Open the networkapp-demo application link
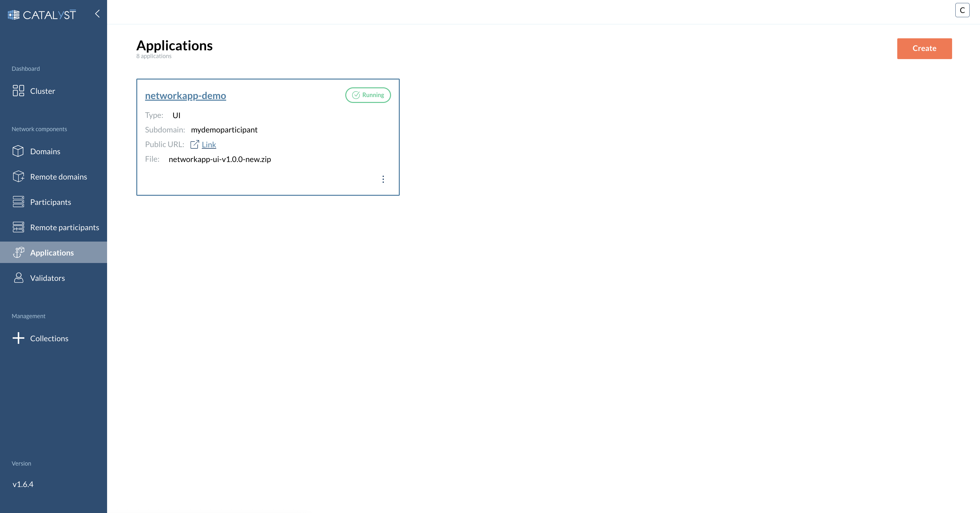The width and height of the screenshot is (980, 513). [185, 95]
